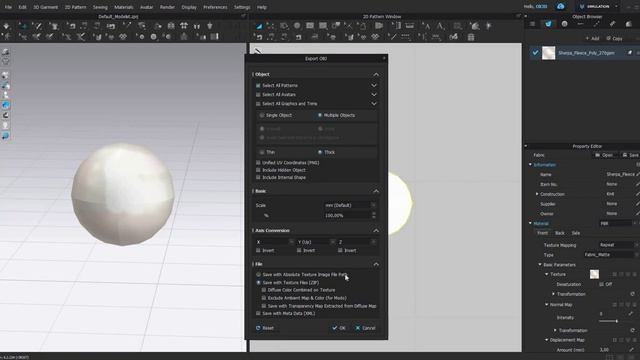Click the texture options icon in Property Editor

615,274
